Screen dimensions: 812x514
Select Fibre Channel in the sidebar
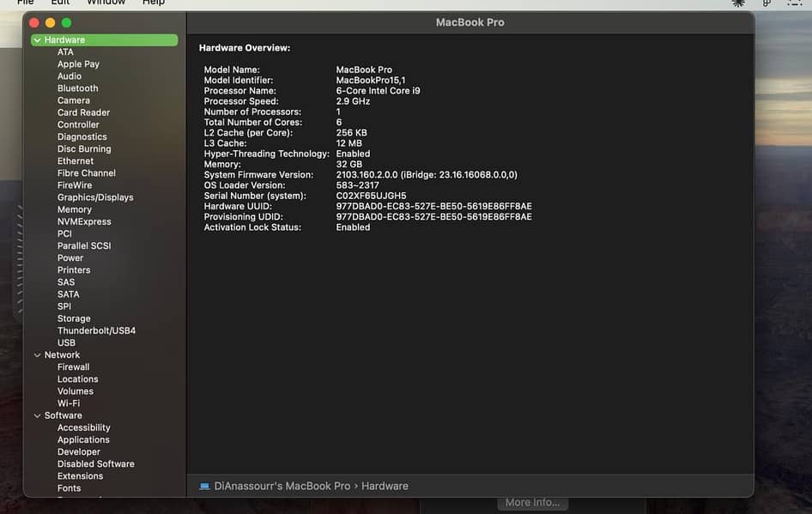(x=87, y=172)
